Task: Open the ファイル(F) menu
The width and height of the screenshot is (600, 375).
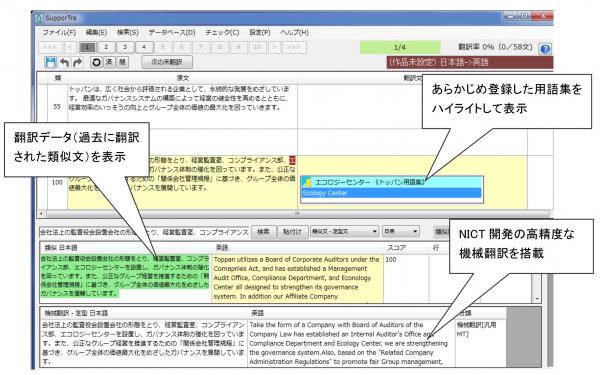Action: pyautogui.click(x=59, y=33)
